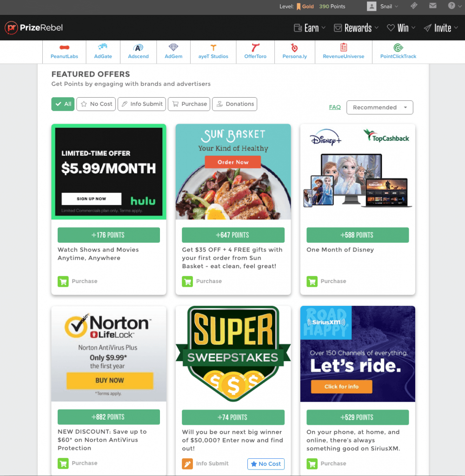Click the help question mark icon

(452, 6)
